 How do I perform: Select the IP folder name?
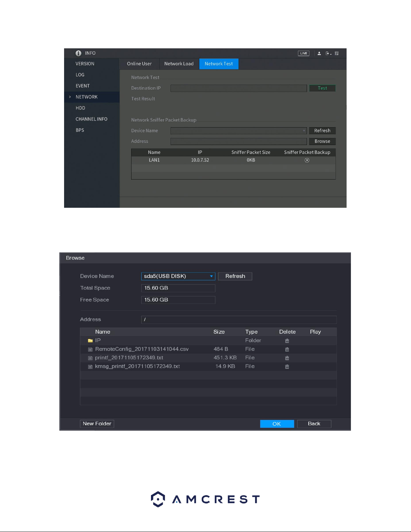[98, 340]
